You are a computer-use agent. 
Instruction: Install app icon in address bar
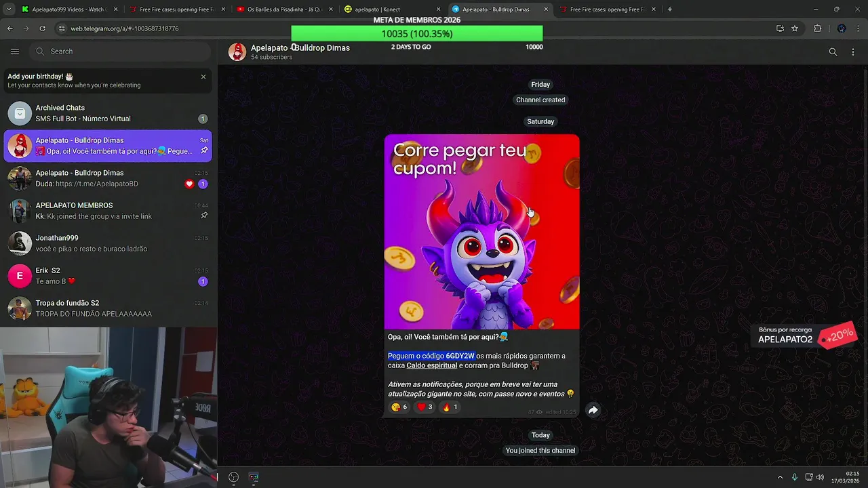click(x=780, y=28)
